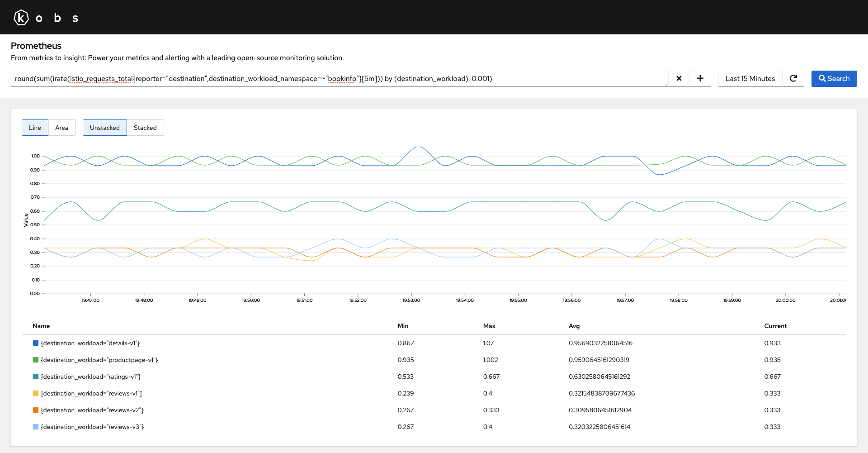868x453 pixels.
Task: Click into the PromQL query input field
Action: tap(339, 79)
